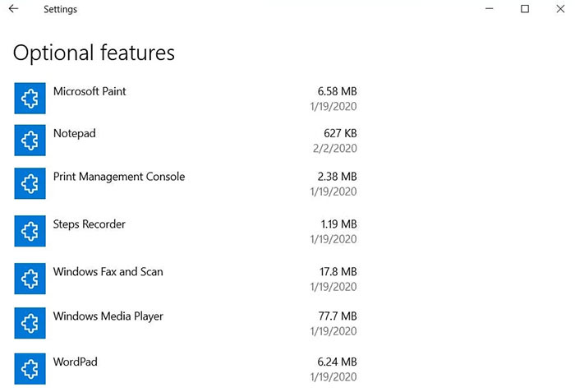The height and width of the screenshot is (392, 575).
Task: Expand the Print Management Console entry
Action: (186, 183)
